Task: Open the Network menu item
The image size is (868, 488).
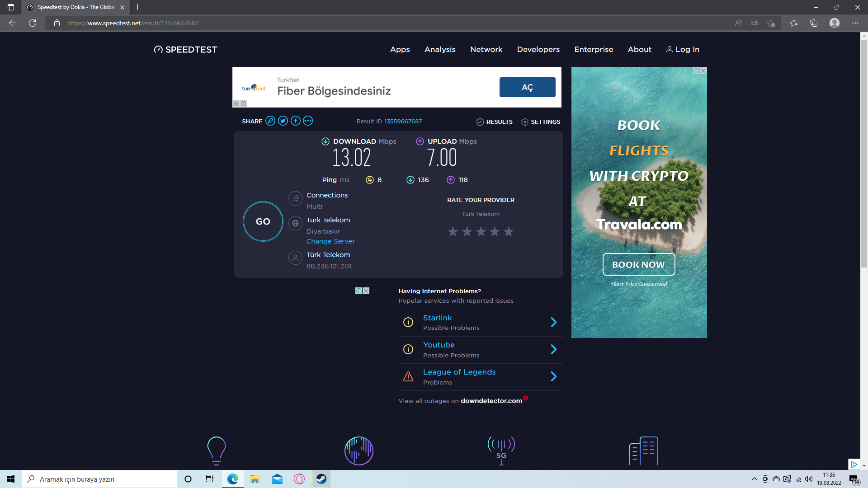Action: pos(486,50)
